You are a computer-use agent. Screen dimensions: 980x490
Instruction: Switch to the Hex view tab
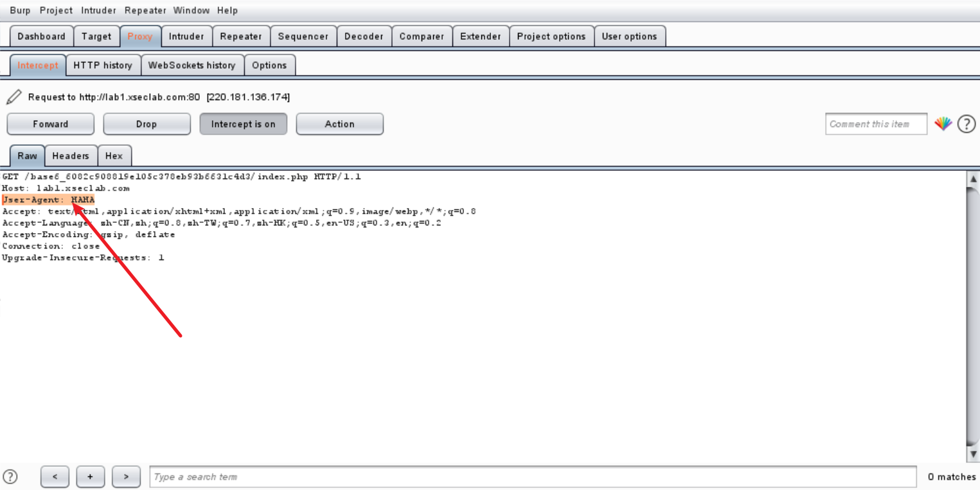click(x=114, y=156)
